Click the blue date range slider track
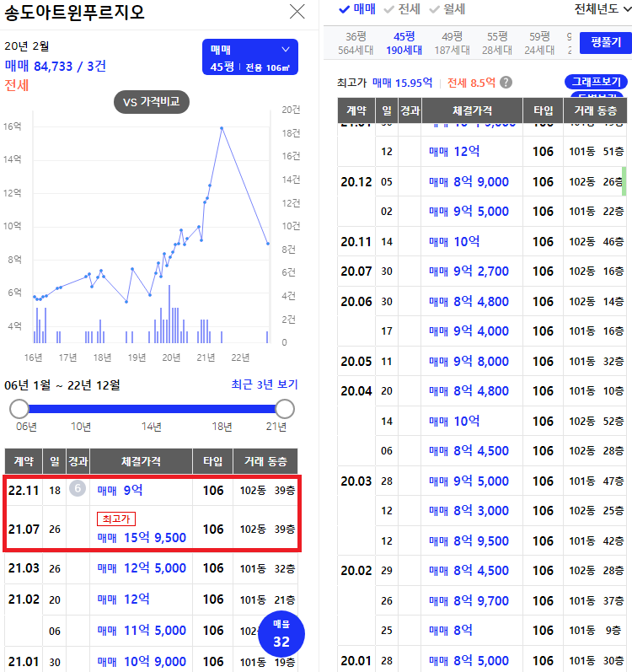This screenshot has width=632, height=672. click(x=152, y=409)
